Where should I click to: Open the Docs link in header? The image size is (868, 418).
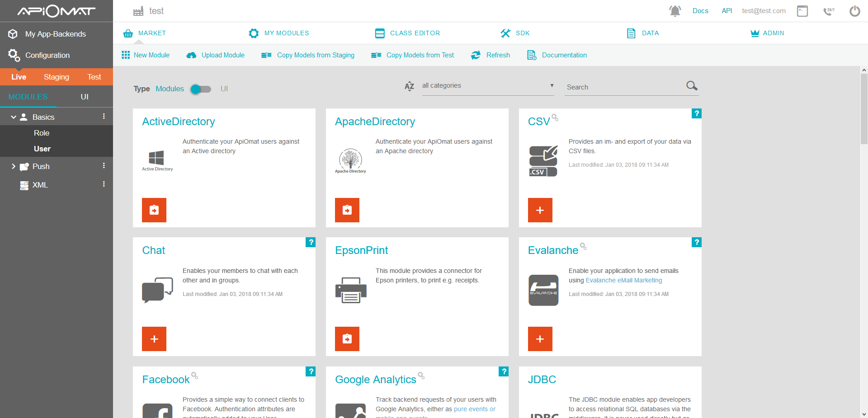click(700, 11)
